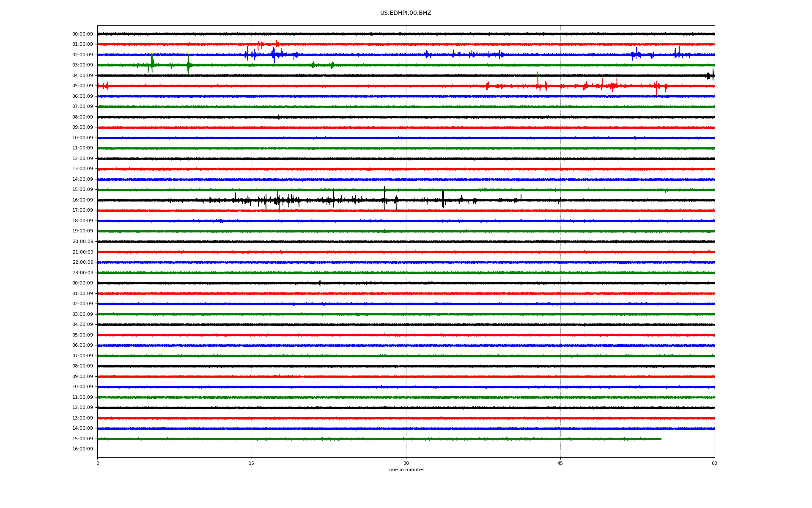Click the 60 tick on x-axis

(714, 464)
